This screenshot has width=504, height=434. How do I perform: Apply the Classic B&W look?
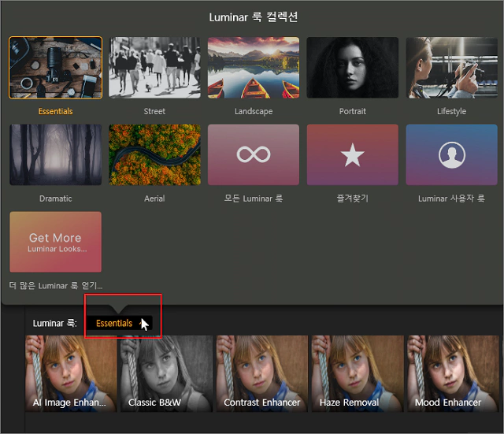166,373
